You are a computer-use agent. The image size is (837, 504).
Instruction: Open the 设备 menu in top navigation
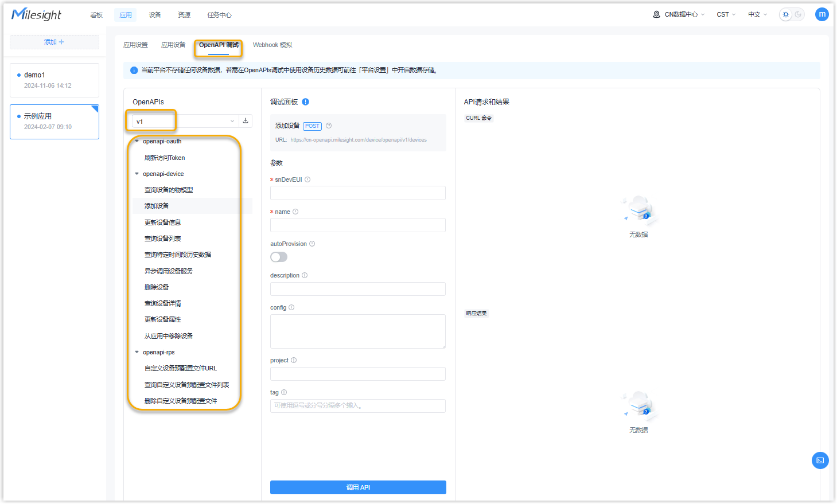coord(155,15)
